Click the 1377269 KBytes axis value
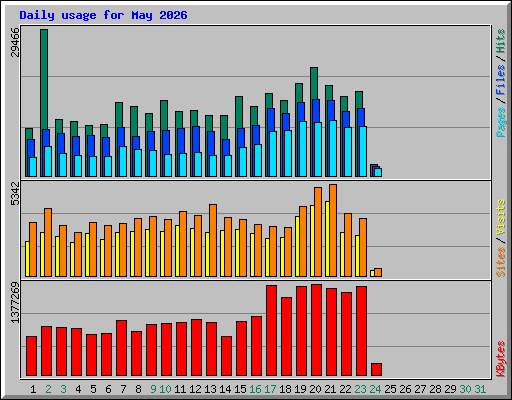The width and height of the screenshot is (512, 400). click(15, 303)
